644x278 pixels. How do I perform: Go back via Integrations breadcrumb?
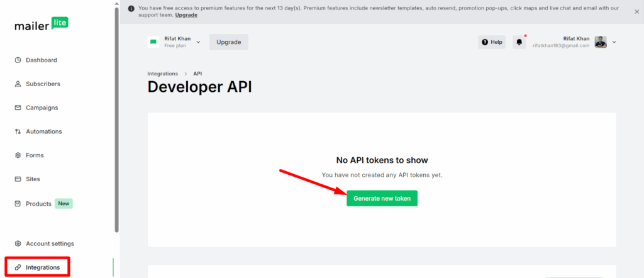[163, 74]
